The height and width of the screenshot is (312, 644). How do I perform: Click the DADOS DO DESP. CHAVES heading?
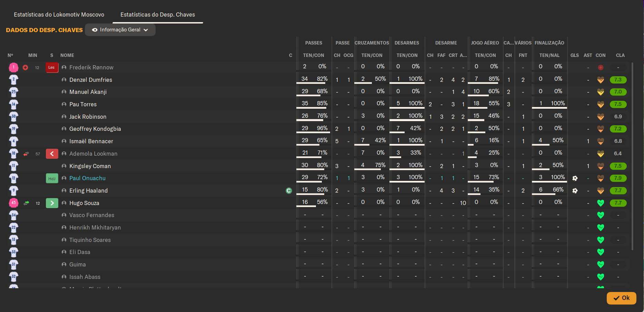click(x=44, y=30)
